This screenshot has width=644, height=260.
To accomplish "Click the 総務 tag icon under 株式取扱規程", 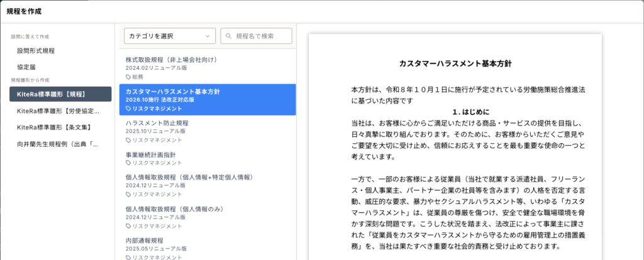I will pos(128,77).
